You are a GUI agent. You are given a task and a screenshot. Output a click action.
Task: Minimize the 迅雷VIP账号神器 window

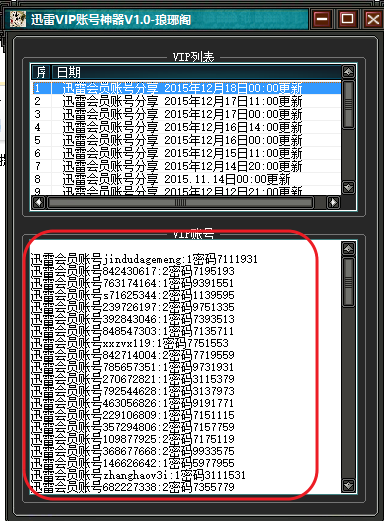(x=322, y=19)
